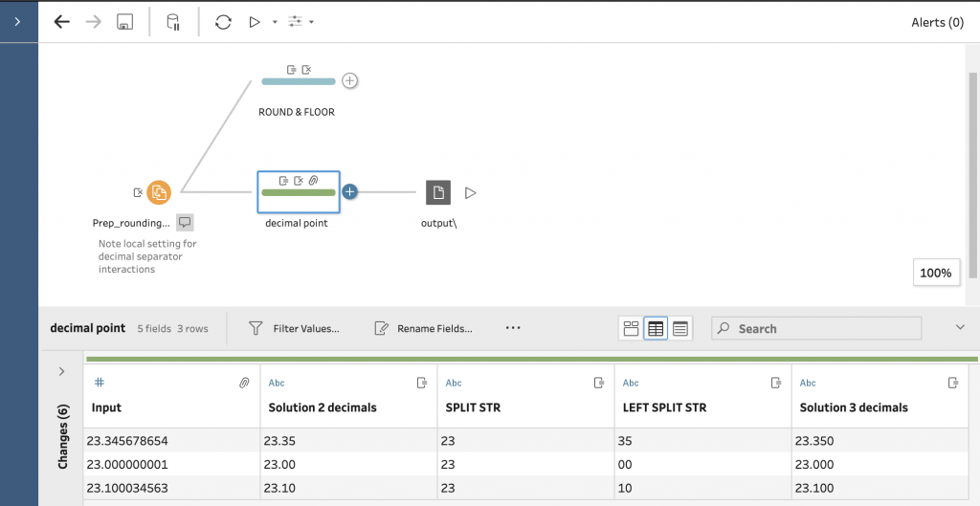Image resolution: width=980 pixels, height=506 pixels.
Task: Click the Search fields input box
Action: (x=823, y=328)
